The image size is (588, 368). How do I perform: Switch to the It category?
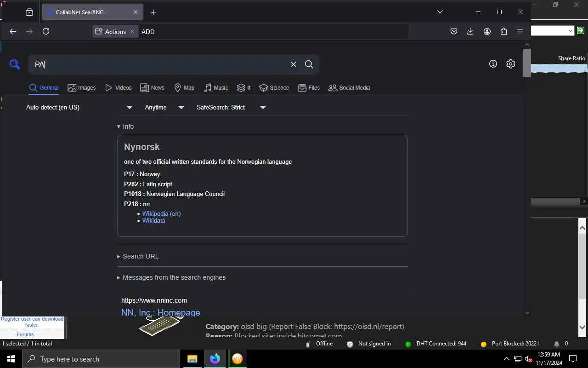[x=244, y=88]
